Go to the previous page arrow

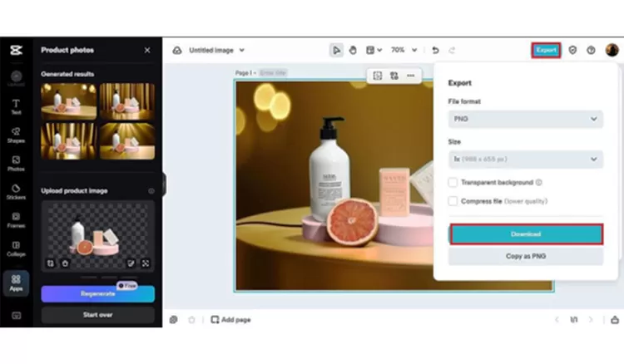(557, 319)
